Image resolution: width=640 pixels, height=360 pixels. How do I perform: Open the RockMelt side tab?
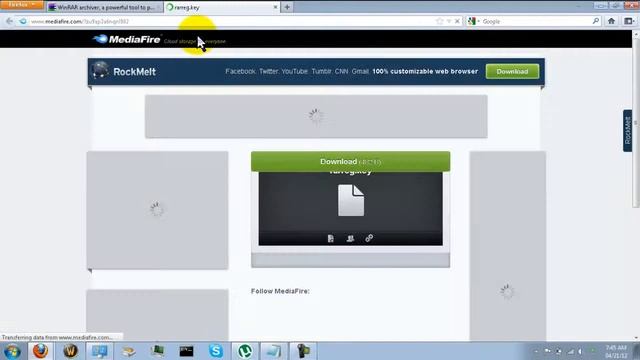coord(627,131)
